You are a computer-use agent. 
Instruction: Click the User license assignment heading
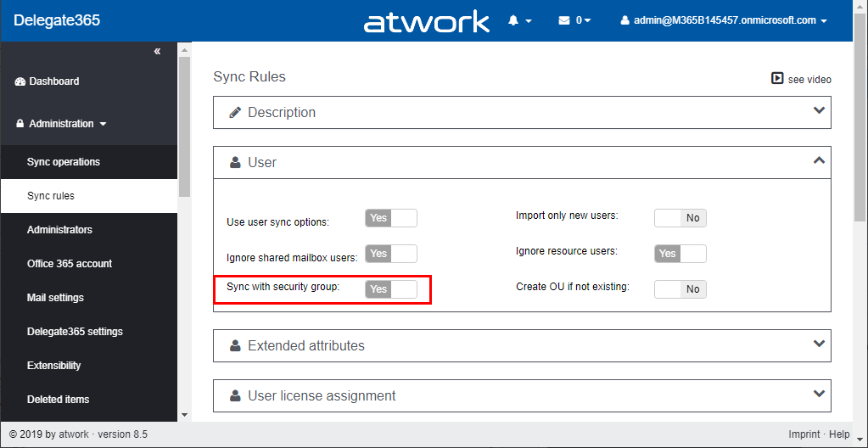pos(322,396)
